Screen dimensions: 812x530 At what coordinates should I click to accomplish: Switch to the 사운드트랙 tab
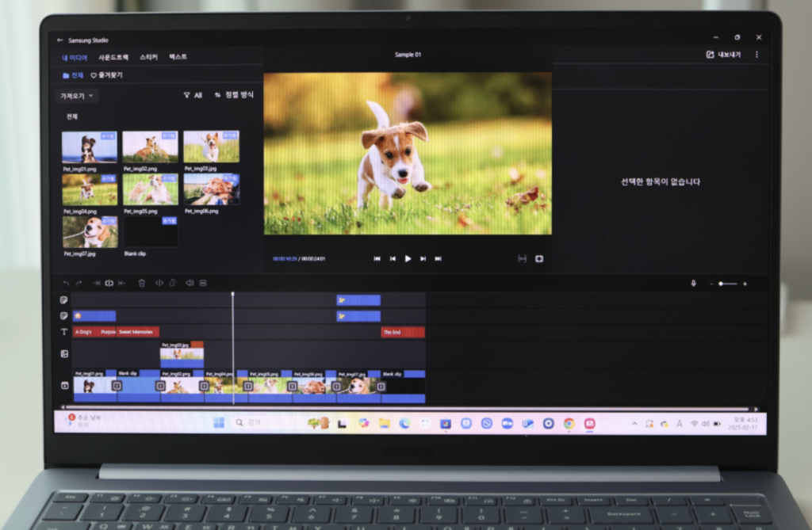pyautogui.click(x=113, y=57)
